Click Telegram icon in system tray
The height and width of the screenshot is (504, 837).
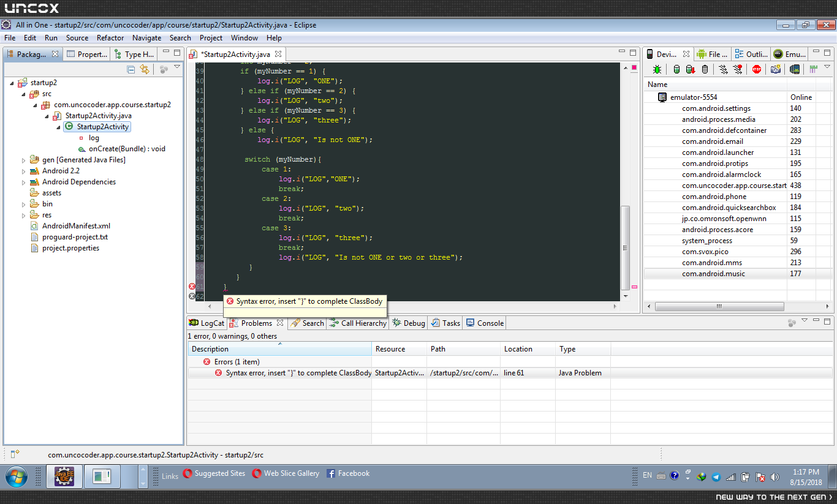coord(716,477)
